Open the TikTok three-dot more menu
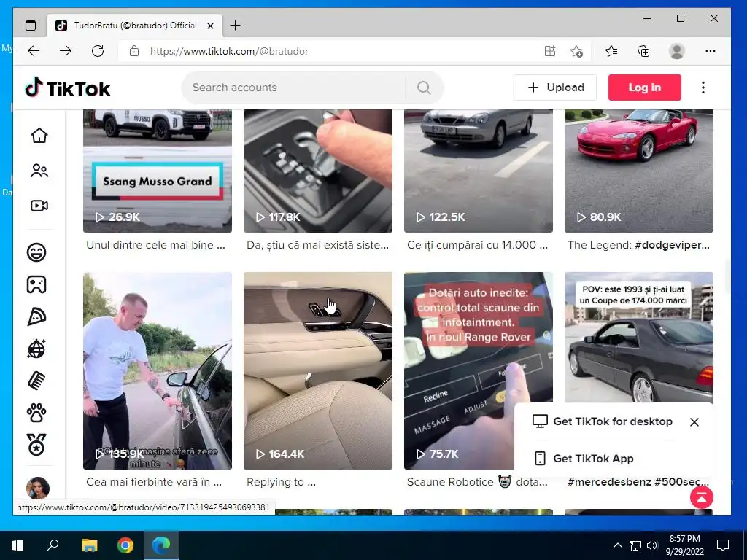The height and width of the screenshot is (560, 747). [x=703, y=87]
